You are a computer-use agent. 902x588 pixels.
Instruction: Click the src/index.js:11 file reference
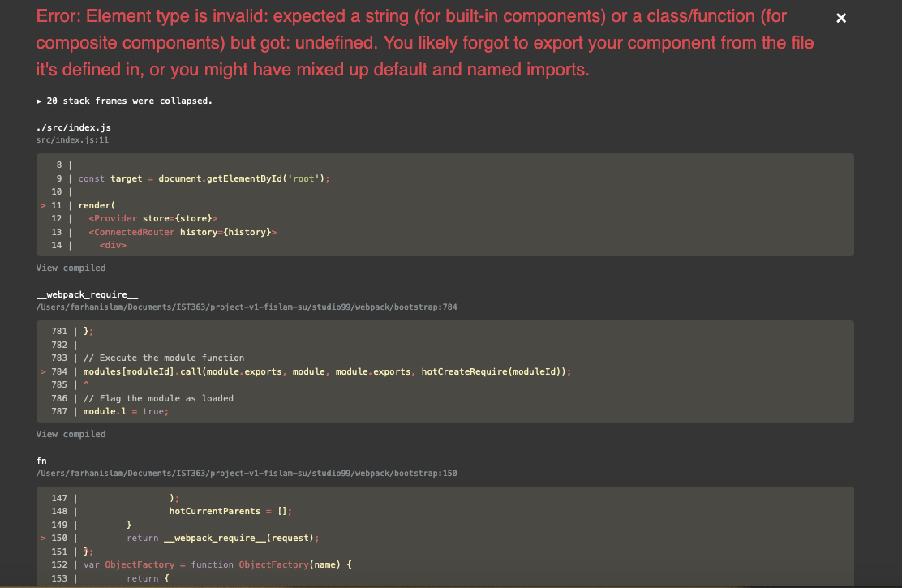72,139
